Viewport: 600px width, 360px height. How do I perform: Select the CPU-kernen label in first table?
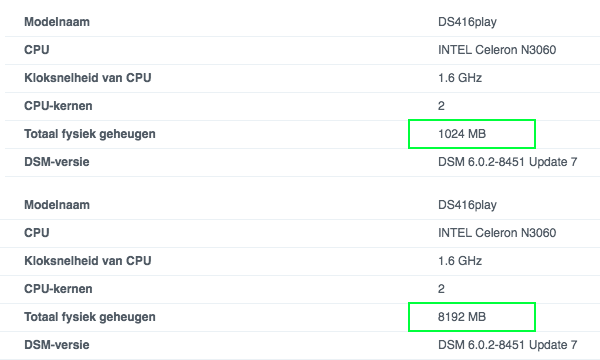(58, 106)
